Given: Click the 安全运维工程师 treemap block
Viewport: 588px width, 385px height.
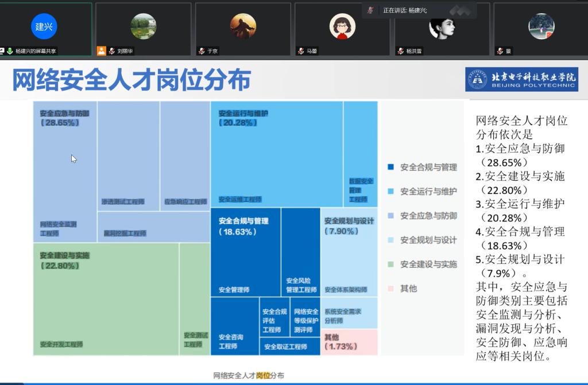Looking at the screenshot, I should 277,155.
